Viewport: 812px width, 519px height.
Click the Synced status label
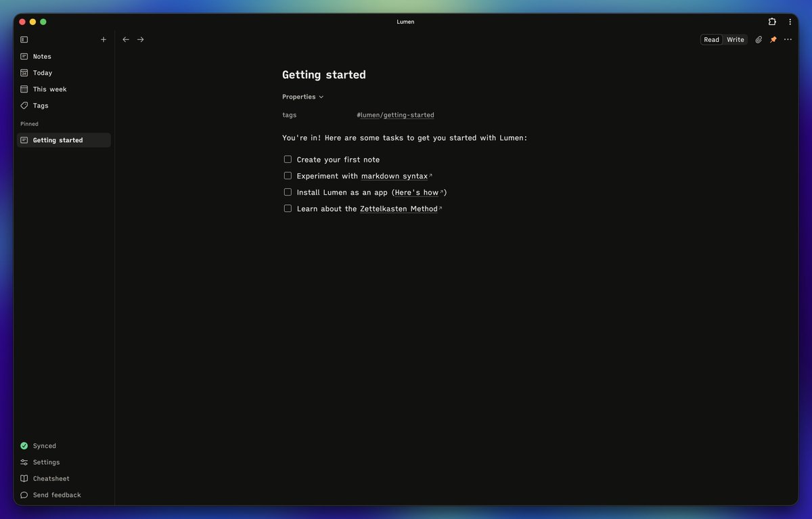pos(45,446)
